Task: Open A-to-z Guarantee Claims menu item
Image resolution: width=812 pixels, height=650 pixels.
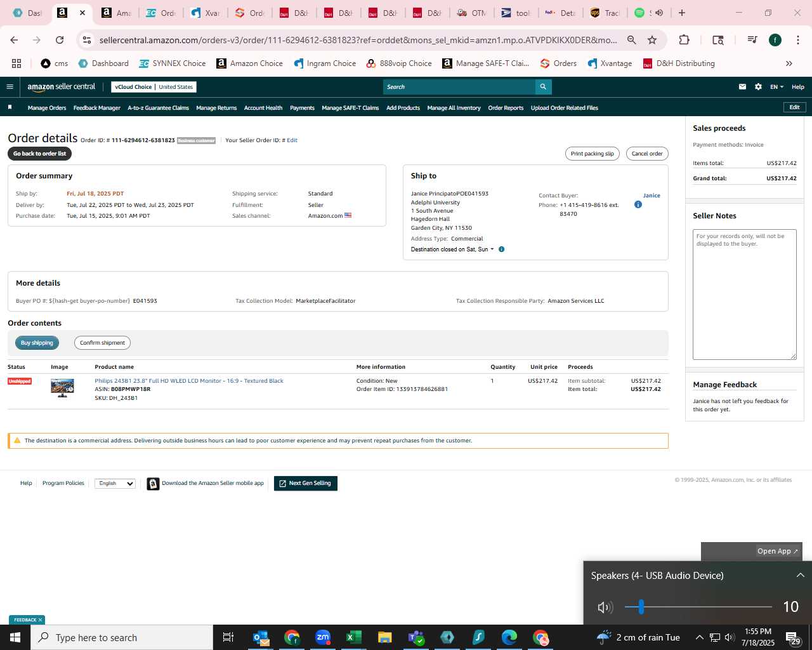Action: pyautogui.click(x=159, y=108)
